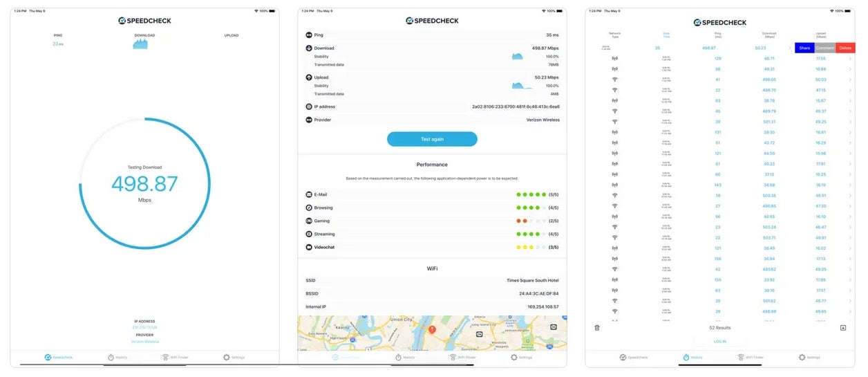Click the Verizon Wireless provider link, left screen
Image resolution: width=868 pixels, height=377 pixels.
[x=144, y=342]
